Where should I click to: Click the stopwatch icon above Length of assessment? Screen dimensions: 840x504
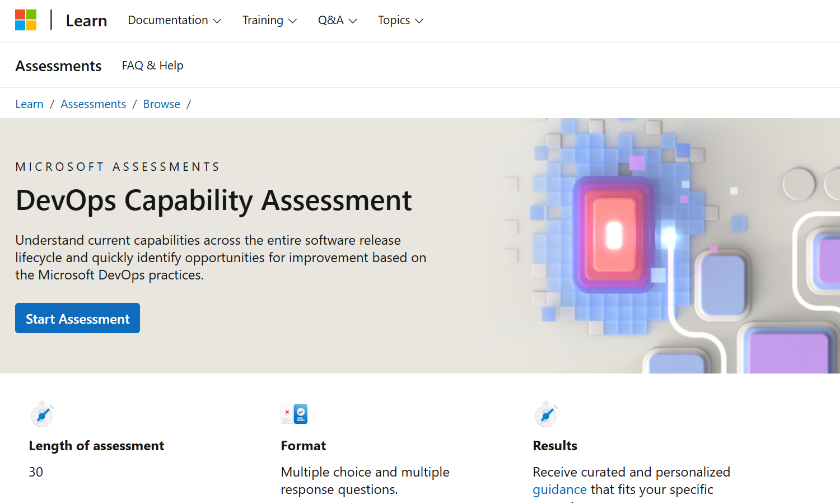[x=42, y=414]
